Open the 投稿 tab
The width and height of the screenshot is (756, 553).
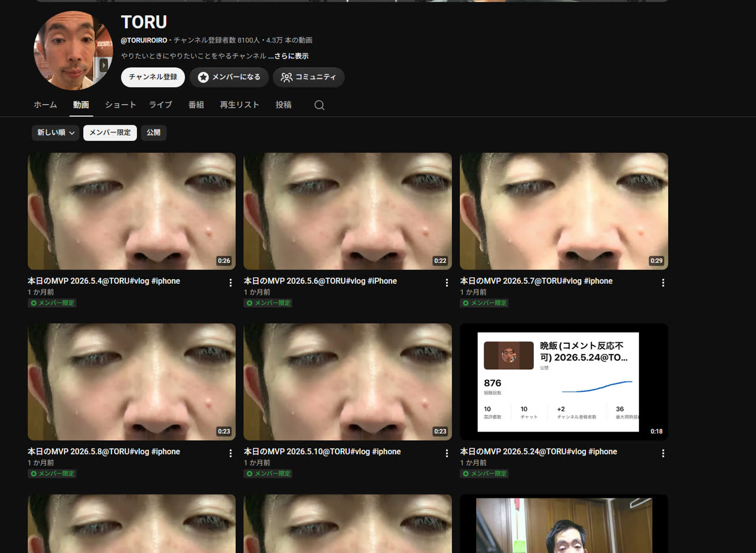[x=283, y=105]
